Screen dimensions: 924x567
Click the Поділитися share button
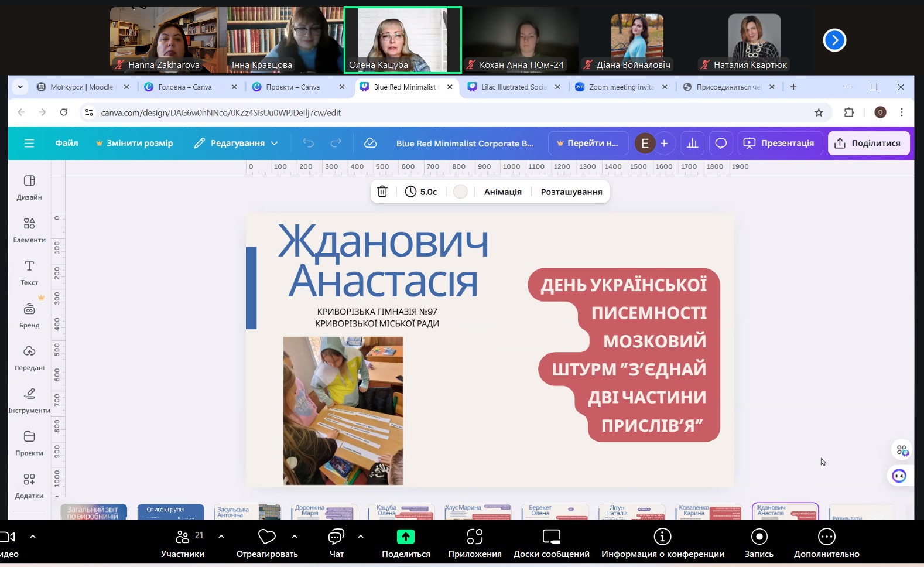(868, 143)
